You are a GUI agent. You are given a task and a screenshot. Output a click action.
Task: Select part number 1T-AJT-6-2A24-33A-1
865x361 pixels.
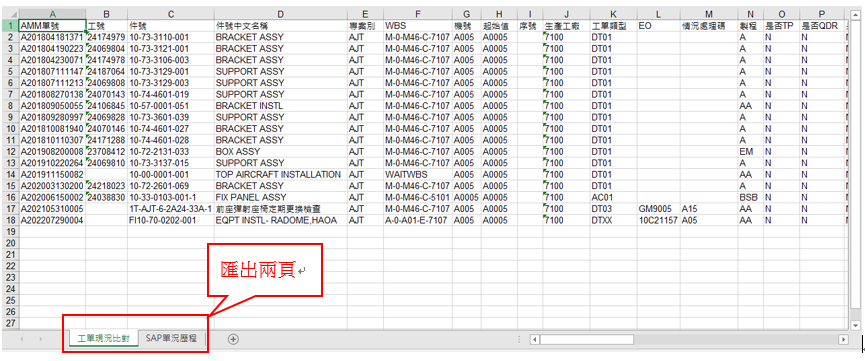(x=171, y=209)
